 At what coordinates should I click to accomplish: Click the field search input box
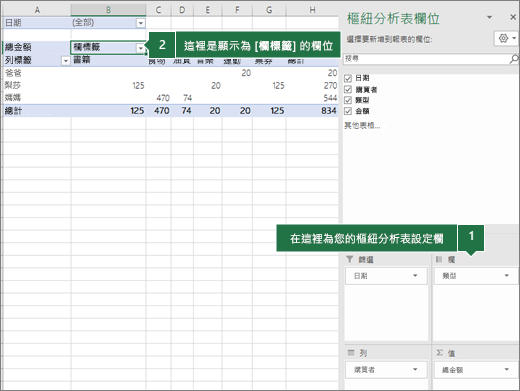[x=427, y=59]
